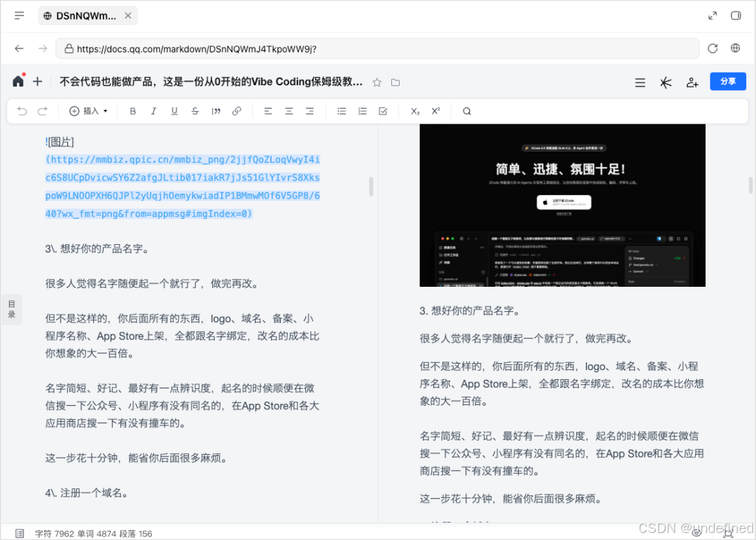Click editor line '4\. 注册一个域名。'
756x540 pixels.
(87, 493)
